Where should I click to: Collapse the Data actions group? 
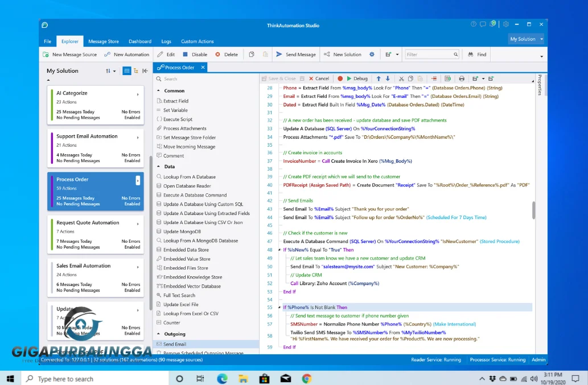pos(158,166)
